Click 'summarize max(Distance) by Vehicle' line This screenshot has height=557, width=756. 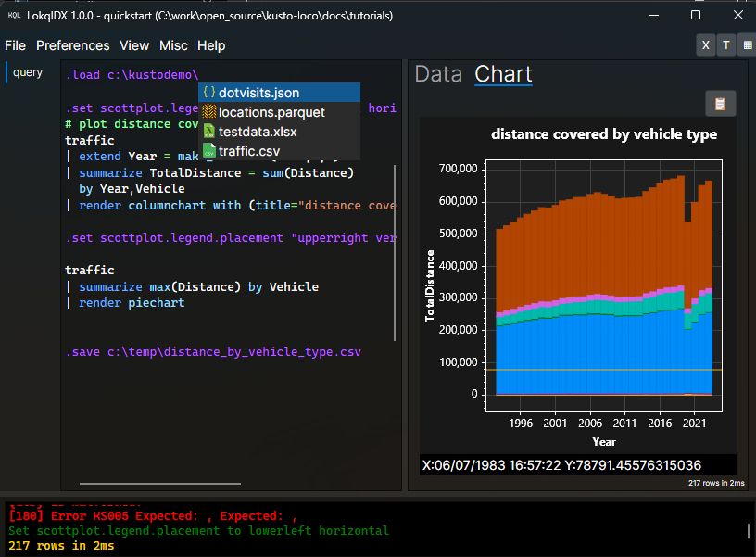click(x=192, y=287)
